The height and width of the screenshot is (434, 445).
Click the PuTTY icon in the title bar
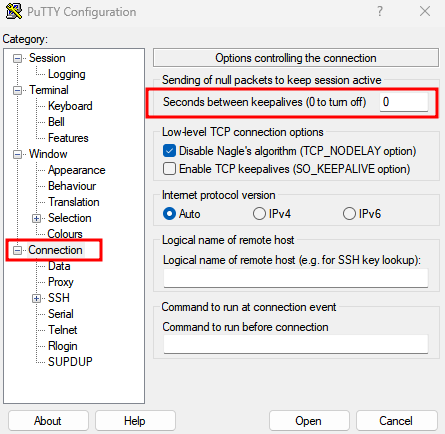pyautogui.click(x=14, y=11)
